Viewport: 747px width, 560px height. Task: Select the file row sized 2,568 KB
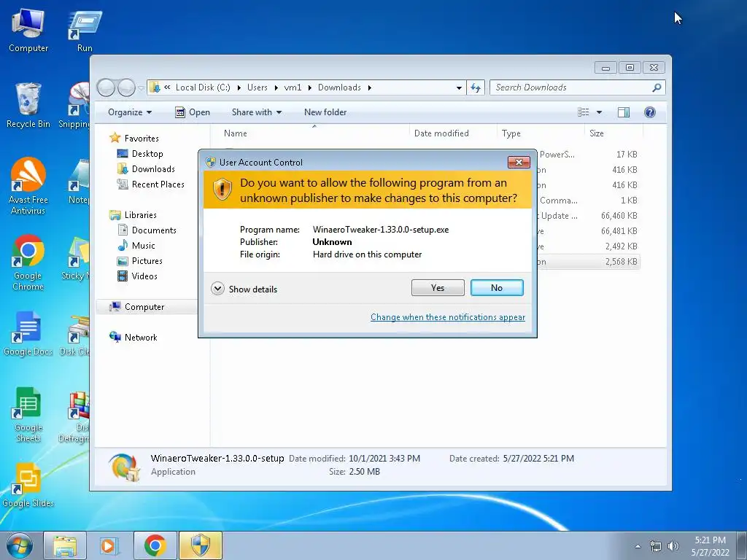click(589, 262)
